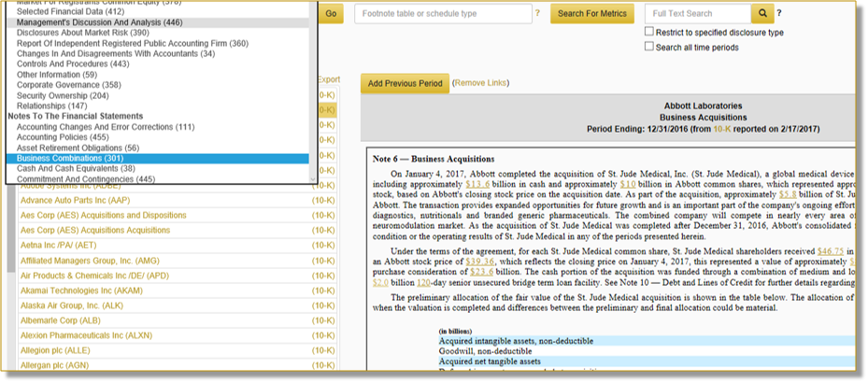Open Advance Auto Parts Inc (AAP) filing
Viewport: 868px width, 383px height.
pyautogui.click(x=75, y=200)
